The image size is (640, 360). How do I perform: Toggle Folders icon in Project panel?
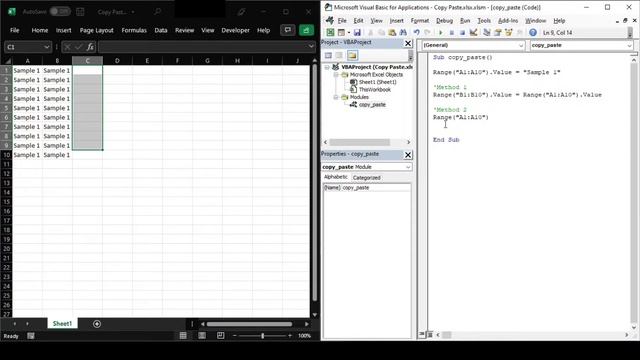(x=352, y=55)
